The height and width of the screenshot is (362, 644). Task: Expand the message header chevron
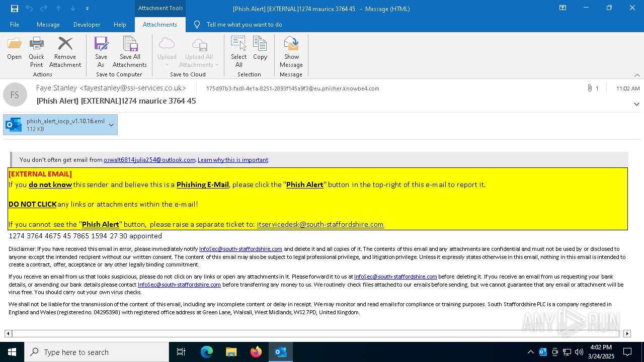tap(636, 104)
